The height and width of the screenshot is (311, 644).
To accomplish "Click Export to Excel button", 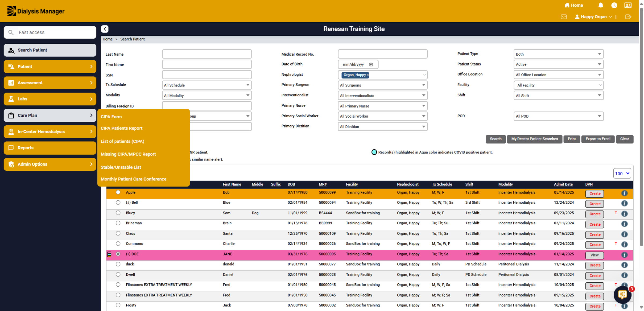I will click(x=598, y=139).
